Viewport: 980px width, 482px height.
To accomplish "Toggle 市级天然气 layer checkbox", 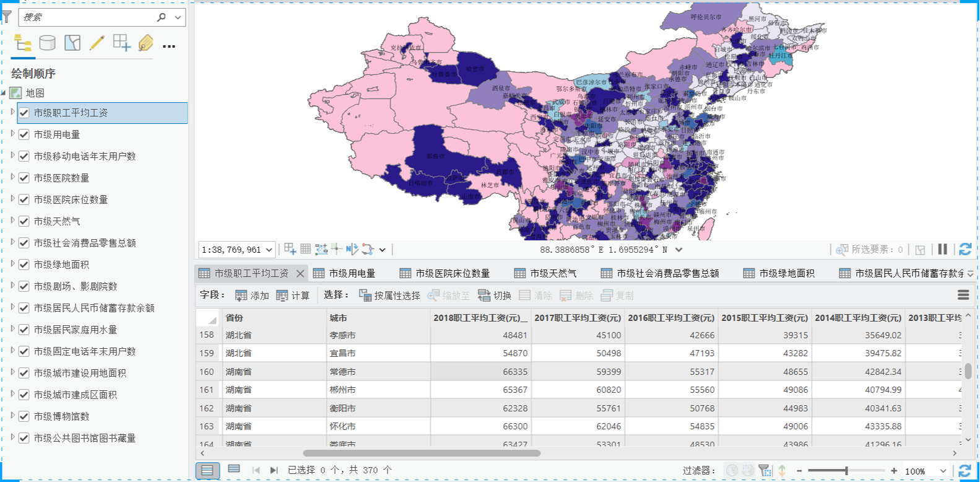I will tap(24, 221).
